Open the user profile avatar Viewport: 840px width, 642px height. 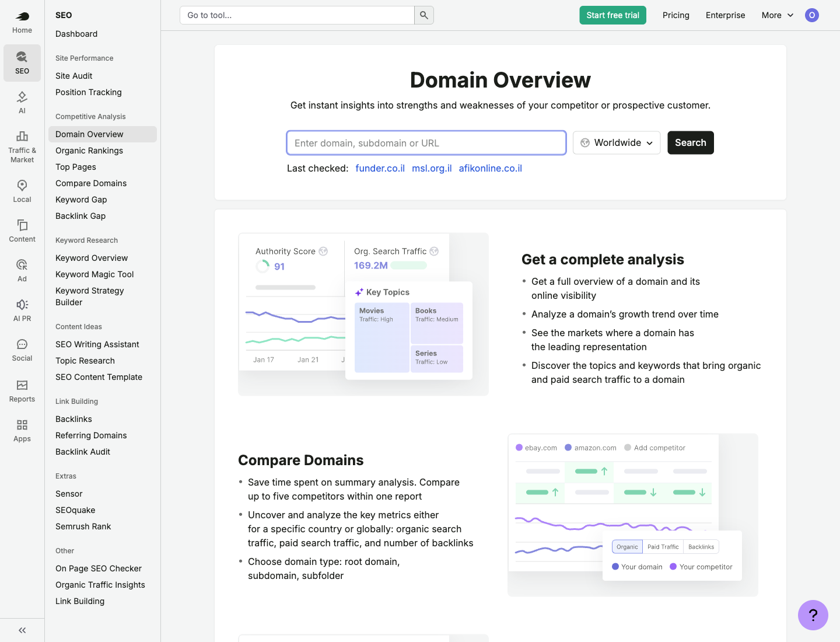(812, 15)
